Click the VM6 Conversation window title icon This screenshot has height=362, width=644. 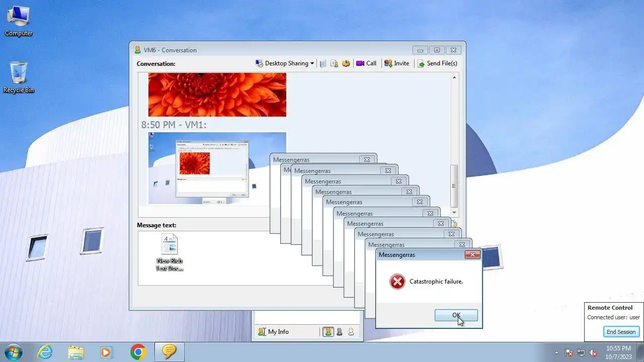(137, 50)
